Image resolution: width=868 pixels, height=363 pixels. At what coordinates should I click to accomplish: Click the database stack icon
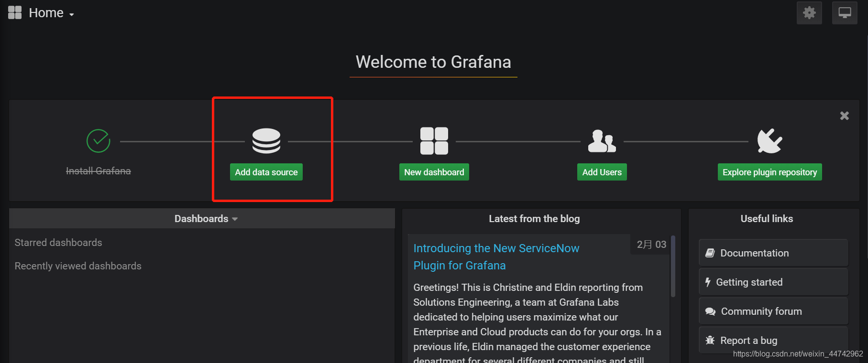[266, 141]
